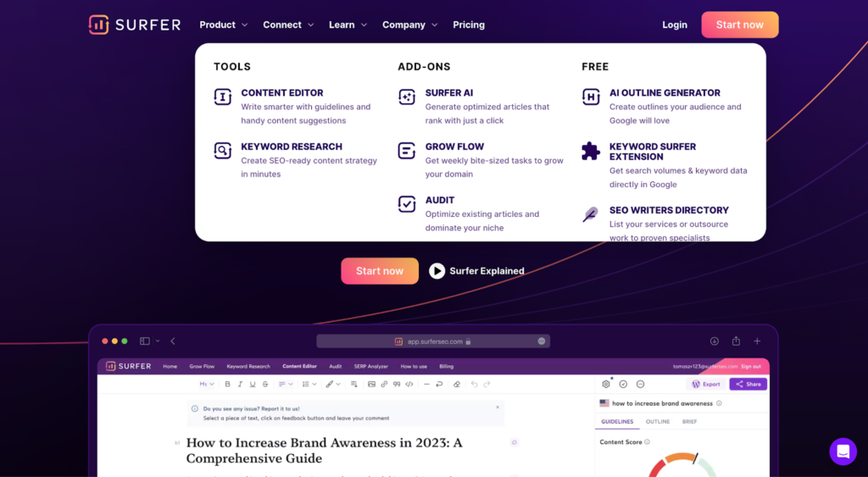
Task: Click the undo arrow in editor toolbar
Action: tap(475, 384)
